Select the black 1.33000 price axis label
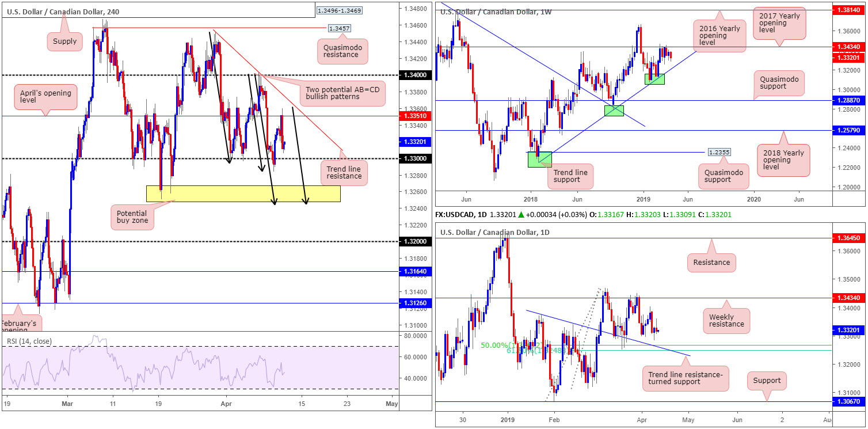868x429 pixels. (415, 158)
